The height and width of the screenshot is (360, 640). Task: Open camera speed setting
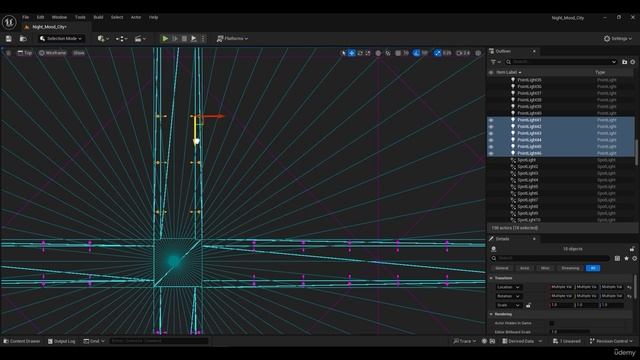(x=463, y=53)
